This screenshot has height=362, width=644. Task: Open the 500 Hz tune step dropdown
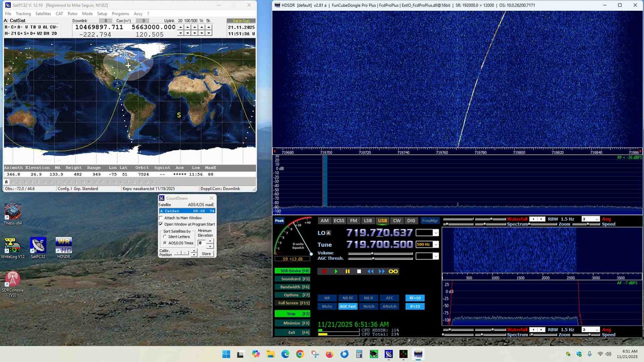pyautogui.click(x=436, y=245)
